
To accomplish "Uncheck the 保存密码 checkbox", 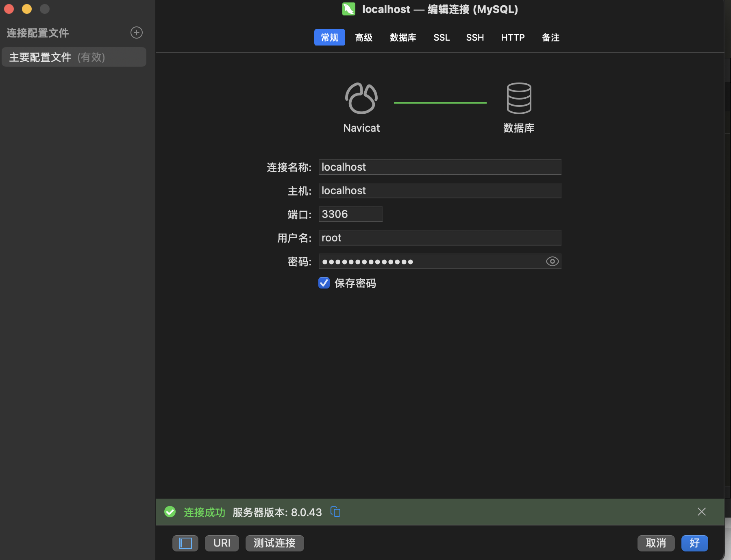I will point(324,283).
